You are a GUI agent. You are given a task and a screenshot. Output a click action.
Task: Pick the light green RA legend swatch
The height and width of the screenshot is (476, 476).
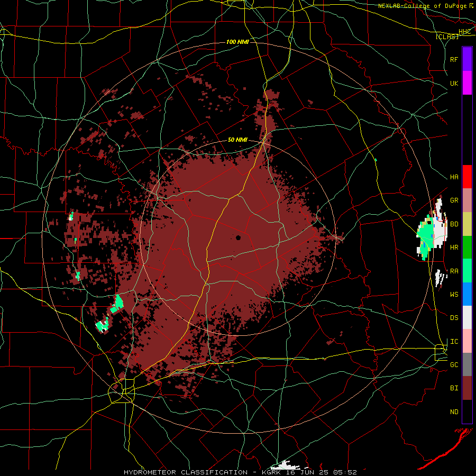[467, 271]
